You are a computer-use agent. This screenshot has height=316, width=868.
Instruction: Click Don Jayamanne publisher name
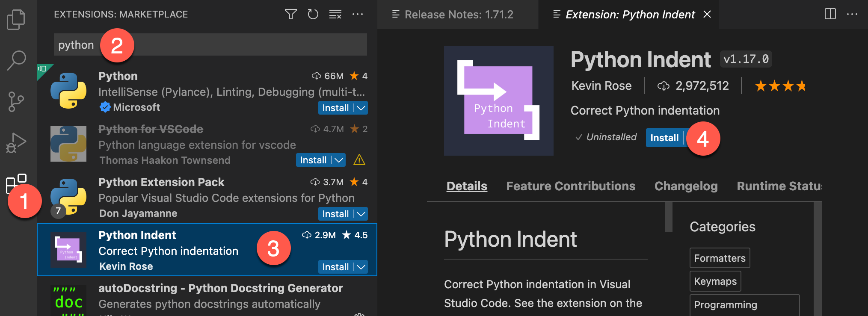tap(138, 213)
